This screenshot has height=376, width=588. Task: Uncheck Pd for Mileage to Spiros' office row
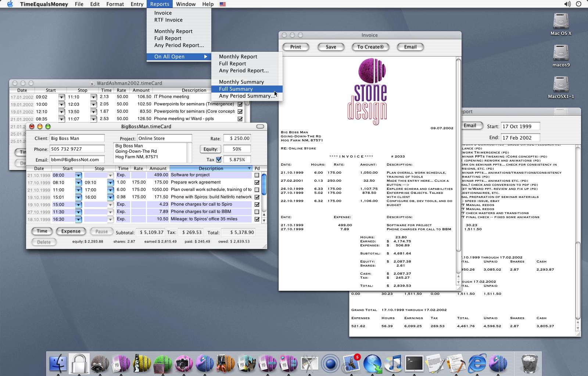pos(257,219)
